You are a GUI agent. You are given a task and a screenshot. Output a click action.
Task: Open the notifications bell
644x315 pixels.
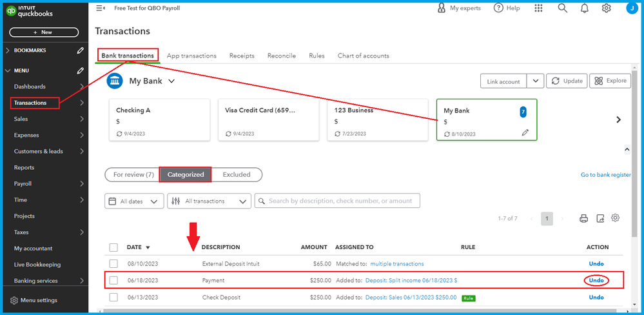585,8
